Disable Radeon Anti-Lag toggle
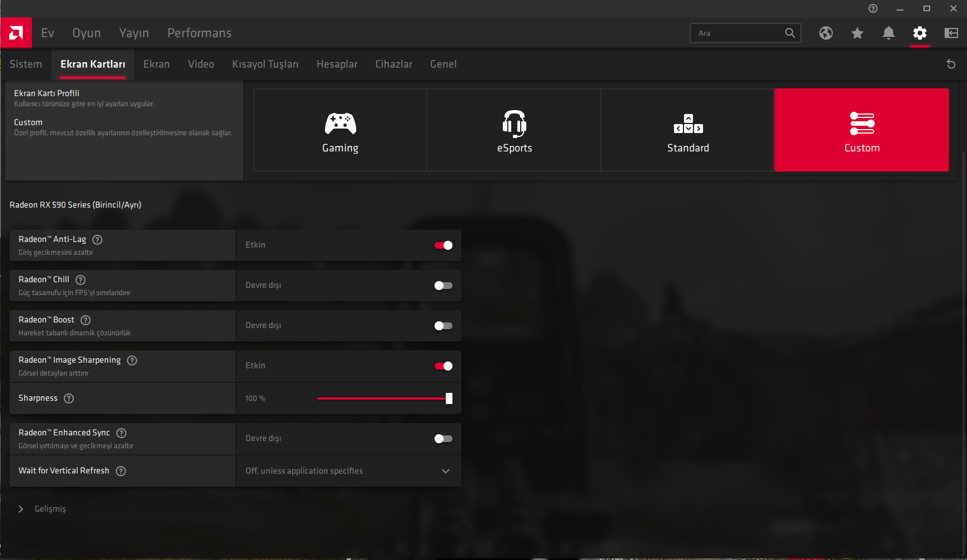This screenshot has height=560, width=967. (x=444, y=245)
